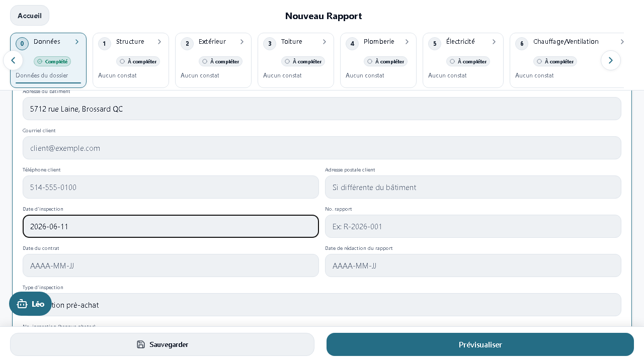Focus the Adresse postale client field
The image size is (644, 362).
click(x=473, y=187)
